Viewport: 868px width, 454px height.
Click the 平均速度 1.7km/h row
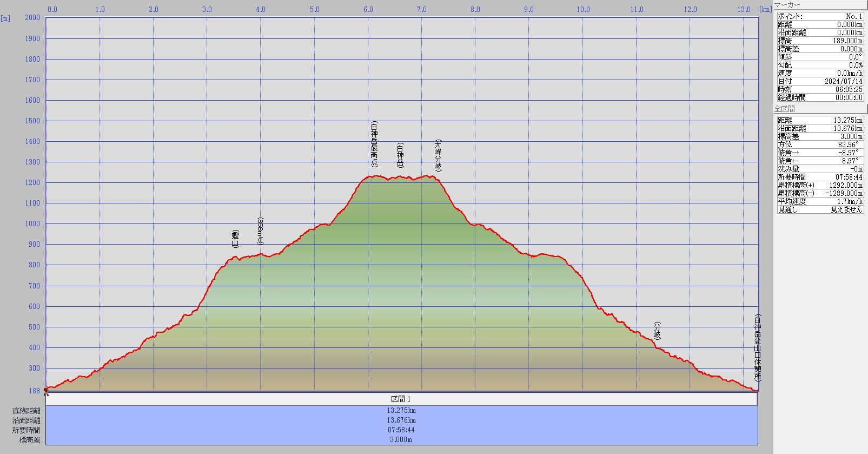pyautogui.click(x=820, y=201)
